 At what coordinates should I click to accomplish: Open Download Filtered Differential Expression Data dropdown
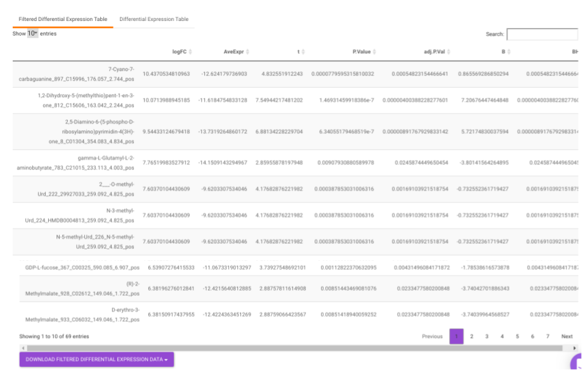(97, 359)
